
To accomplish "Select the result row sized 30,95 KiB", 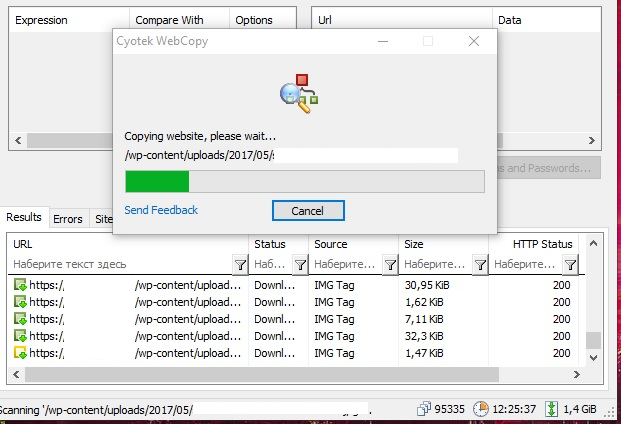I will (x=293, y=285).
